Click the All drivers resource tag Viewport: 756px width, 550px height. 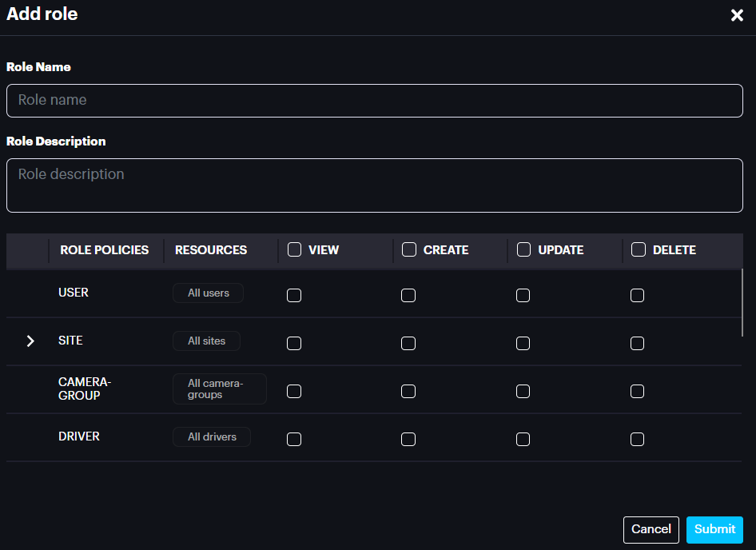point(212,437)
